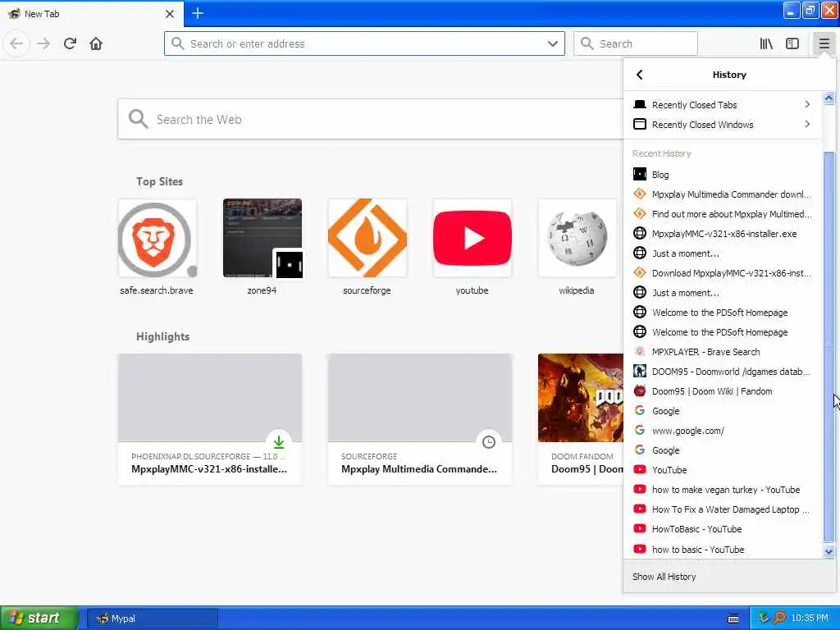Select the New Tab tab
This screenshot has height=630, width=840.
point(92,14)
